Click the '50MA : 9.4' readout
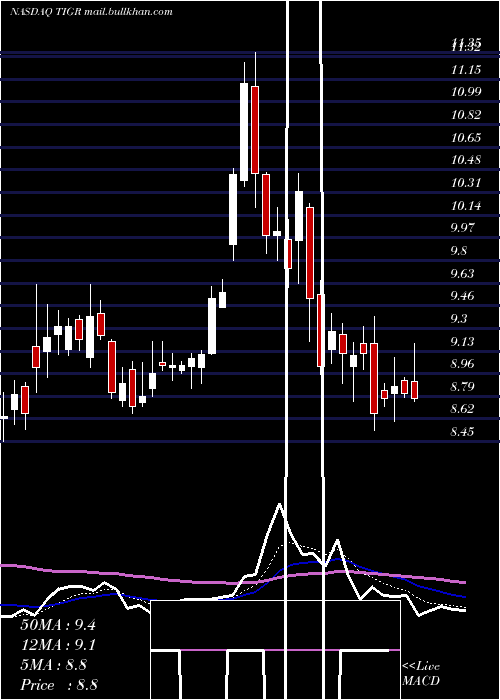This screenshot has height=700, width=500. pyautogui.click(x=58, y=625)
